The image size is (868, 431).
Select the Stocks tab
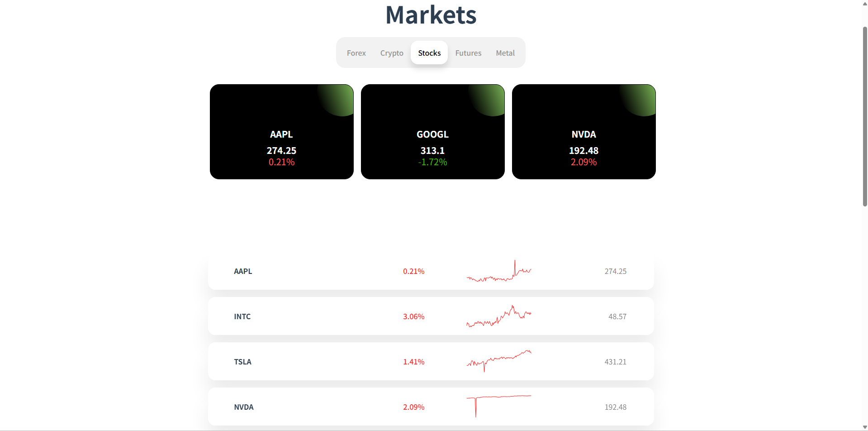pos(429,53)
